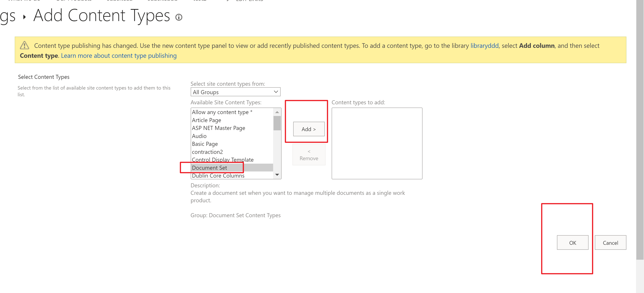Select Document Set content type
Viewport: 644px width, 293px height.
pos(232,168)
